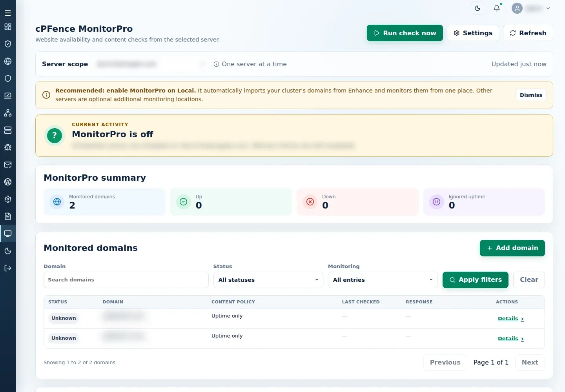Open the gear icon in the left sidebar
Viewport: 565px width, 392px height.
(8, 199)
